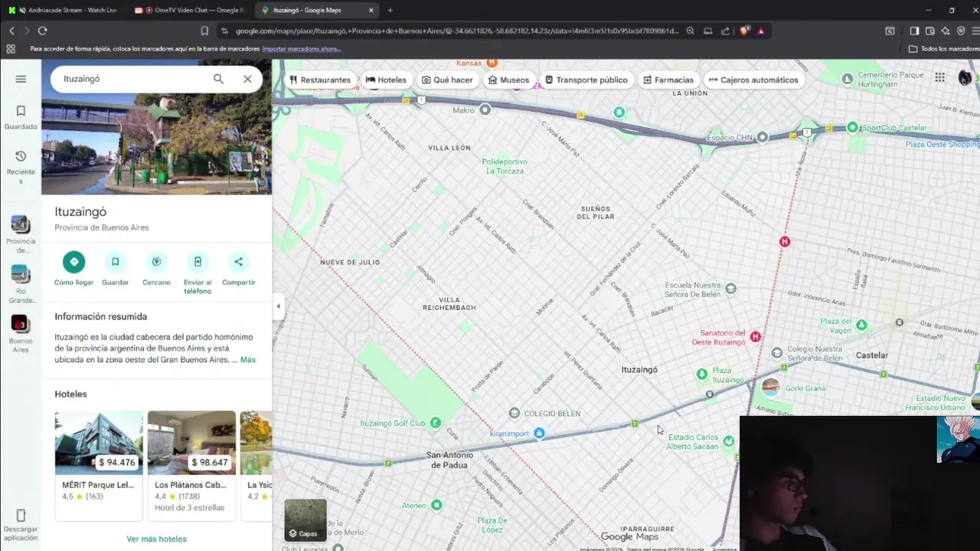Click the bookmark page icon in toolbar
Viewport: 980px width, 551px height.
point(204,31)
